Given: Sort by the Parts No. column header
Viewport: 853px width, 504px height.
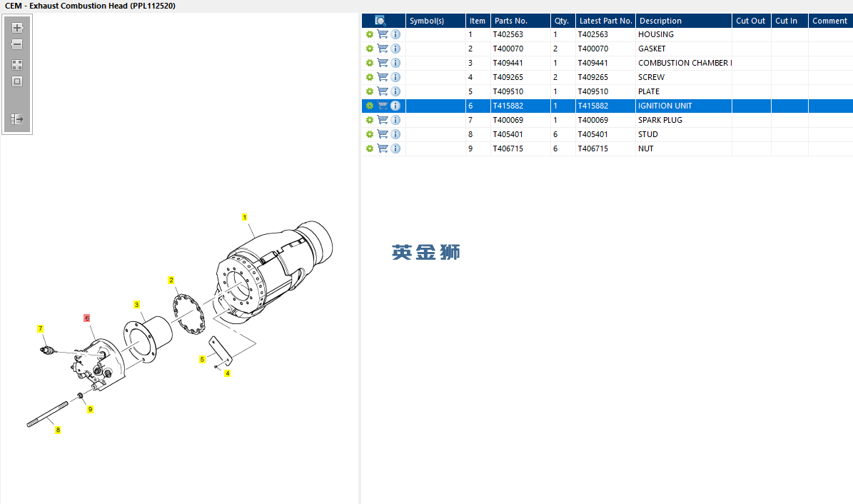Looking at the screenshot, I should [x=520, y=21].
